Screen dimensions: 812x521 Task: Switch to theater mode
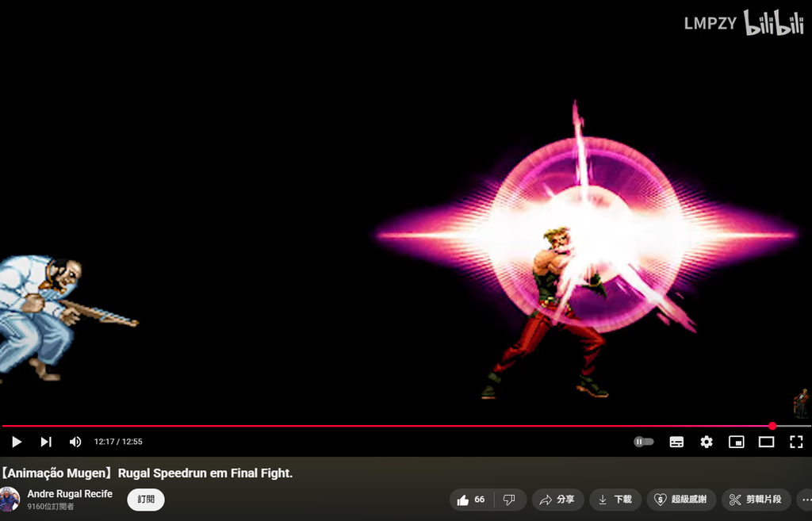pyautogui.click(x=767, y=442)
